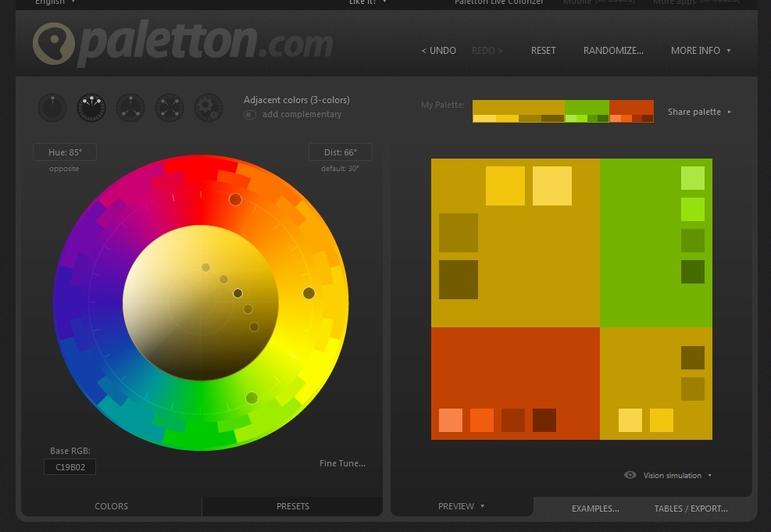Click the Randomize button
The image size is (771, 532).
point(613,51)
